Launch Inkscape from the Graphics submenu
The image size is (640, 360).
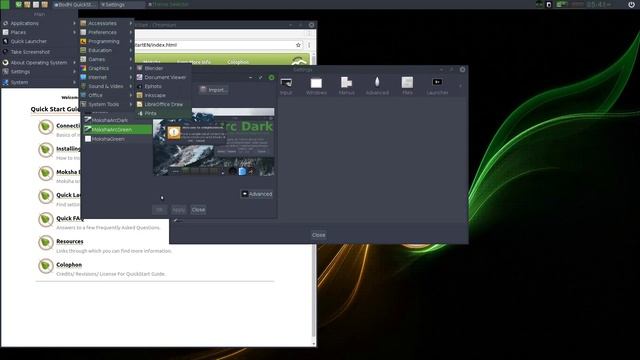[x=162, y=95]
